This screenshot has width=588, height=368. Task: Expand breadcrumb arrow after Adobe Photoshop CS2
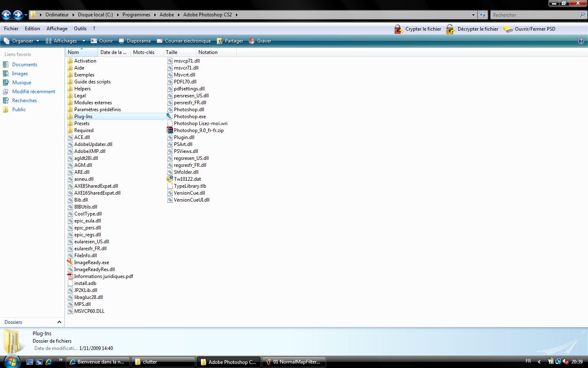[x=236, y=15]
